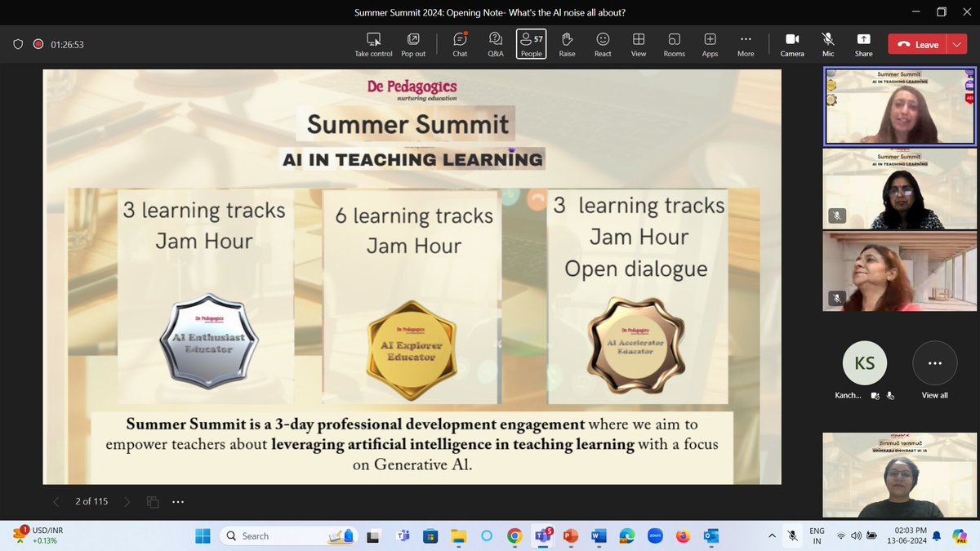Open the Apps panel
The width and height of the screenshot is (980, 551).
click(710, 42)
